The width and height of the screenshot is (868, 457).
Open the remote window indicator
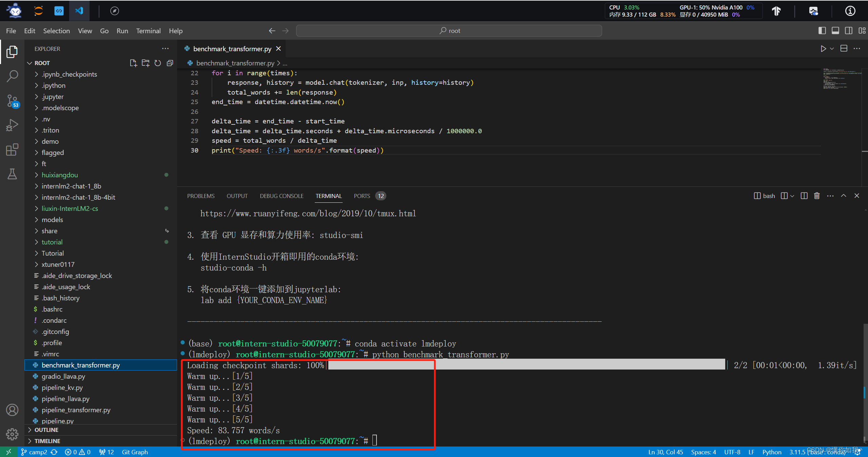(x=8, y=452)
